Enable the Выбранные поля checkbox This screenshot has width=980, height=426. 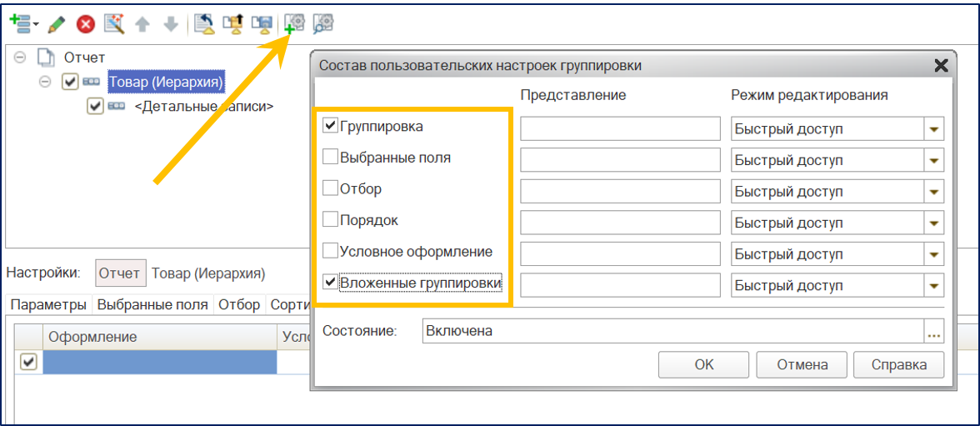[x=330, y=157]
